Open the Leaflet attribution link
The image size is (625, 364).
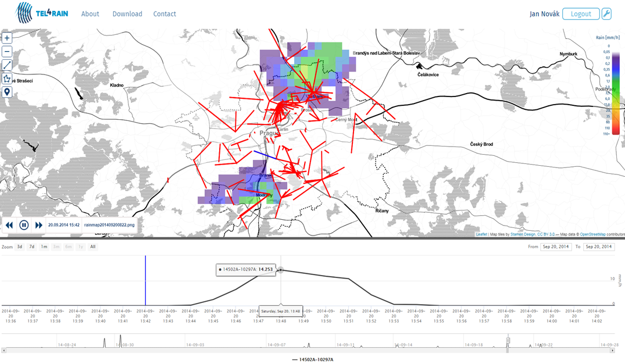click(481, 234)
